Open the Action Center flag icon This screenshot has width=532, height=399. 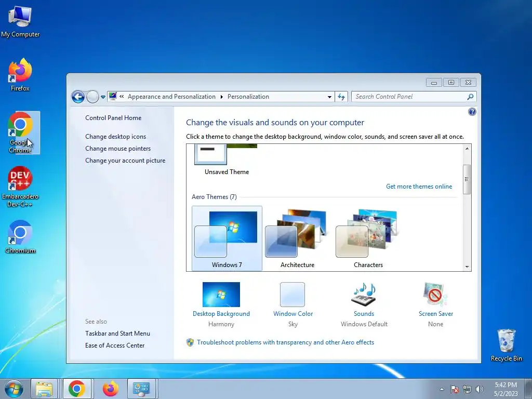pos(455,389)
